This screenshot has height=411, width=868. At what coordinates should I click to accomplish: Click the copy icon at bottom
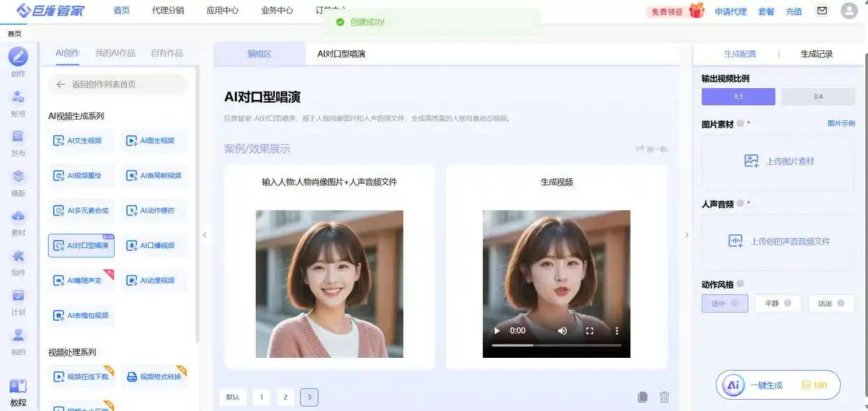pos(642,397)
